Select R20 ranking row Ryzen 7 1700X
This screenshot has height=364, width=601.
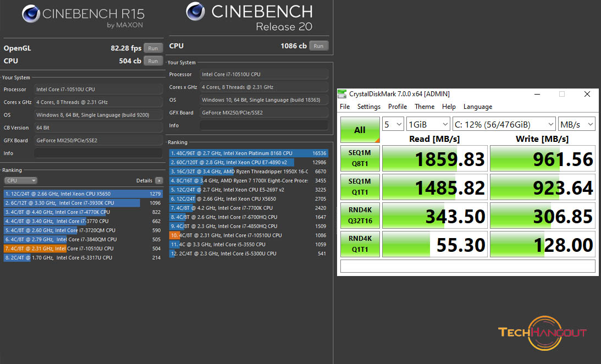tap(249, 180)
